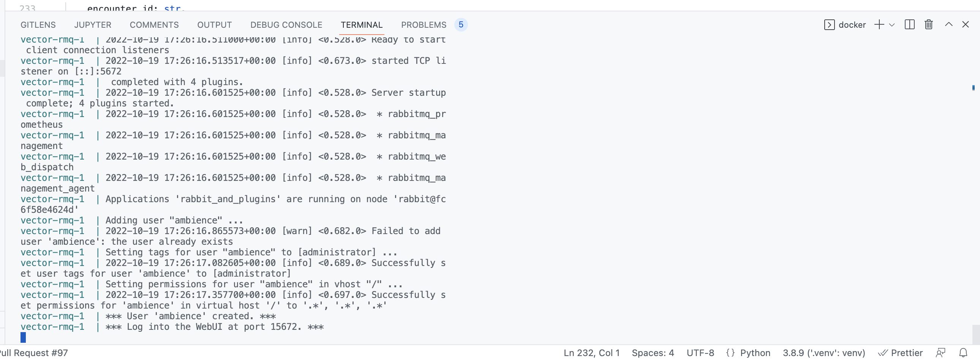The image size is (980, 361).
Task: Click Pull Request #97 in the status bar
Action: (x=33, y=353)
